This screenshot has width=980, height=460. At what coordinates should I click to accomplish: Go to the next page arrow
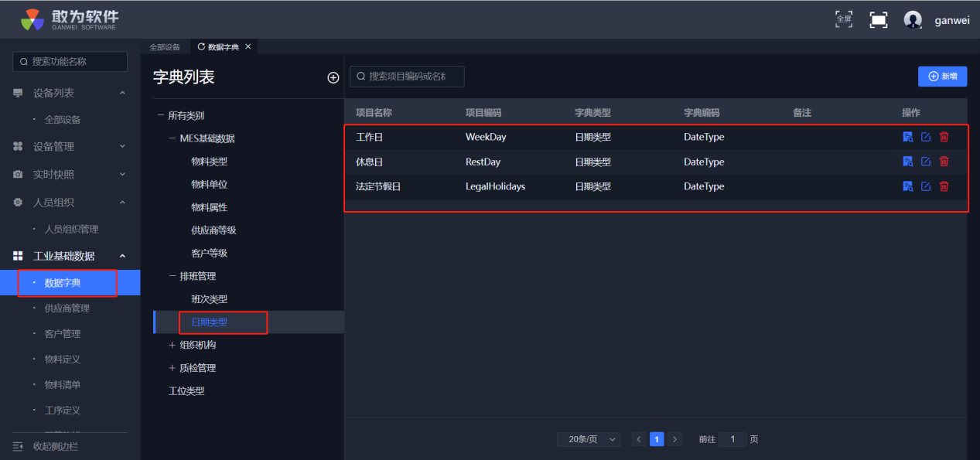(674, 439)
